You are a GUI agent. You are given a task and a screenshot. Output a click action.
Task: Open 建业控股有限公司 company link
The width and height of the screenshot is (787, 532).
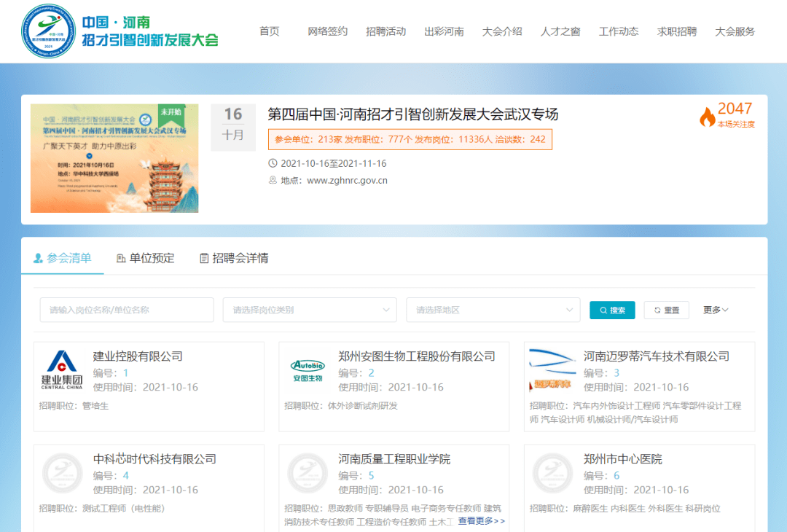click(x=138, y=356)
